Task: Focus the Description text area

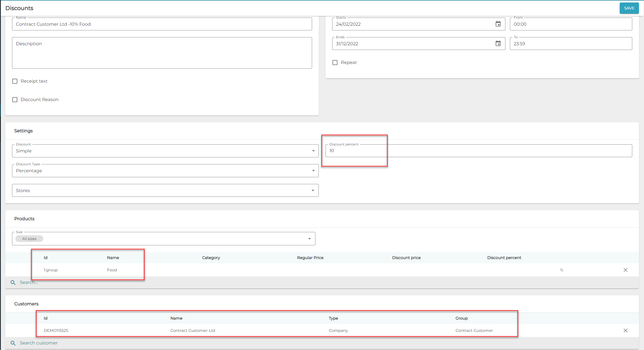Action: click(x=162, y=53)
